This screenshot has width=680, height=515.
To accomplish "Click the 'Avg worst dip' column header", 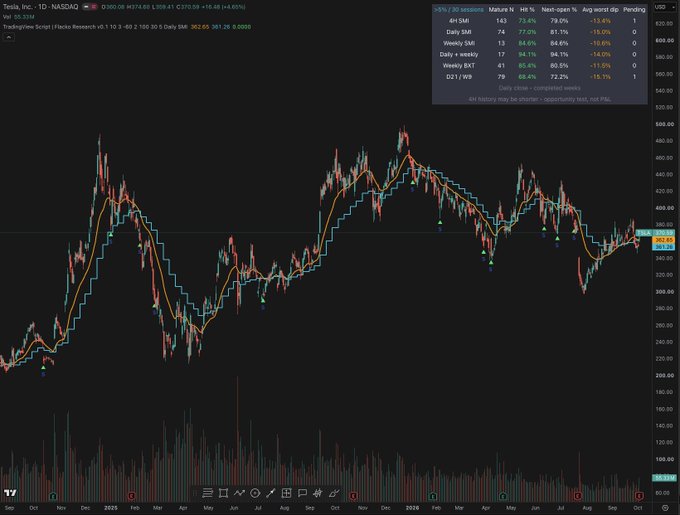I will coord(600,10).
